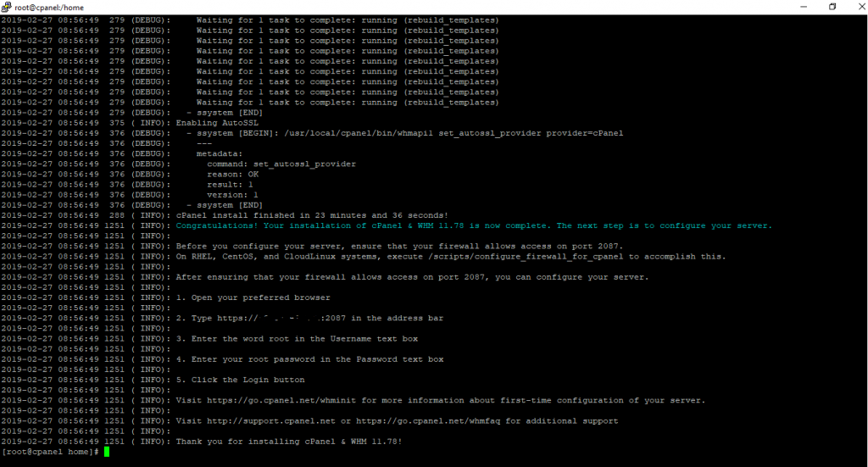The height and width of the screenshot is (467, 868).
Task: Click the PuTTY icon in the title bar
Action: coord(8,7)
